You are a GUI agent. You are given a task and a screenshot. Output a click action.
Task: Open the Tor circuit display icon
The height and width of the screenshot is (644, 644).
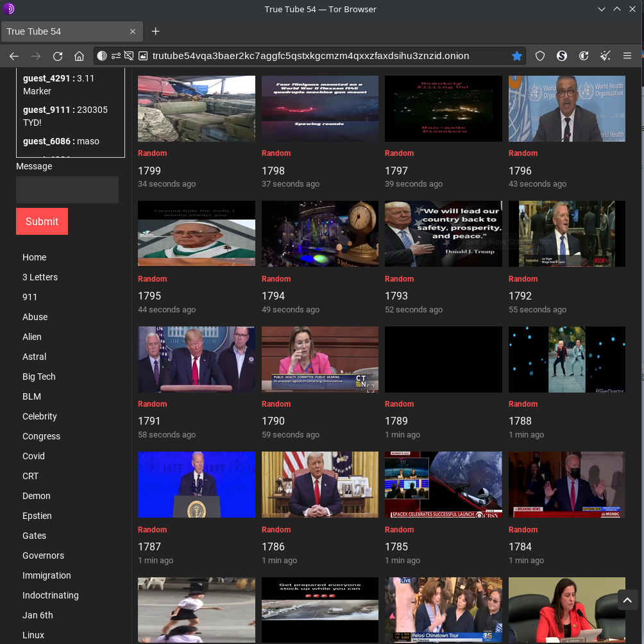tap(102, 56)
